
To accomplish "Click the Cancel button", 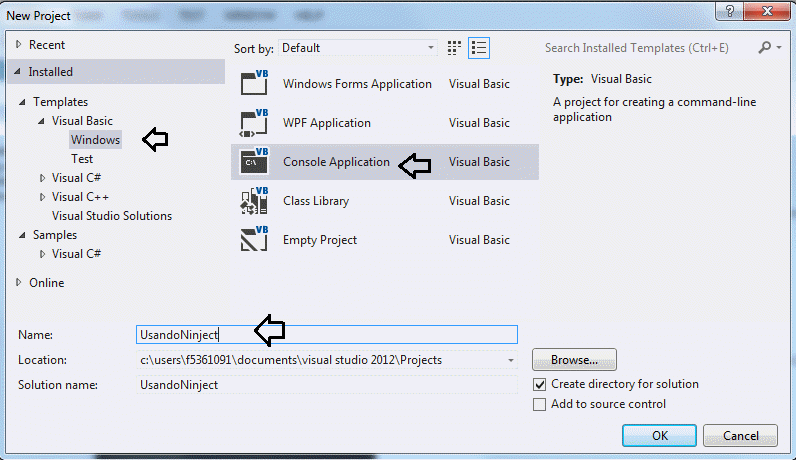I will coord(740,436).
